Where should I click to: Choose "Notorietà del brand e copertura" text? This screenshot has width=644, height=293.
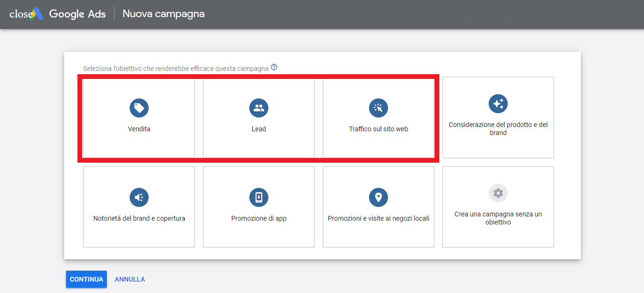point(139,218)
